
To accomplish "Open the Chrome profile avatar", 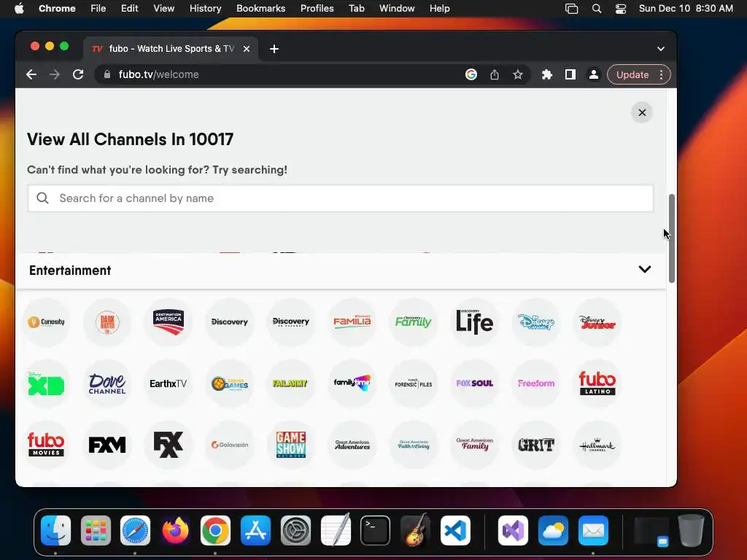I will pos(594,75).
